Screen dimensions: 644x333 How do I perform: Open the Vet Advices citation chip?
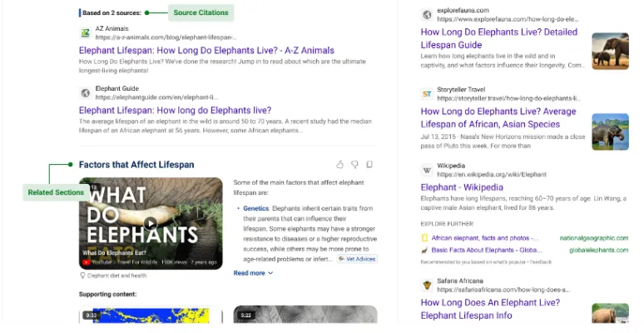coord(356,259)
